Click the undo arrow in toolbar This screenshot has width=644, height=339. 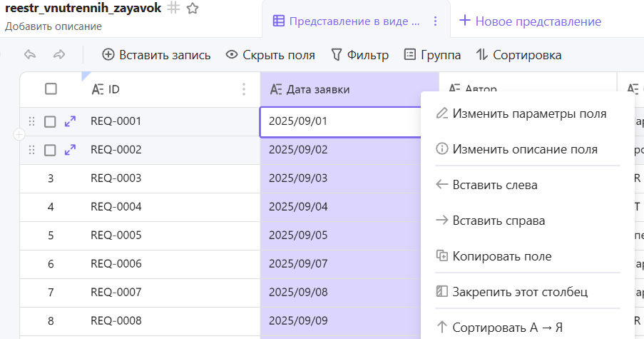point(30,55)
